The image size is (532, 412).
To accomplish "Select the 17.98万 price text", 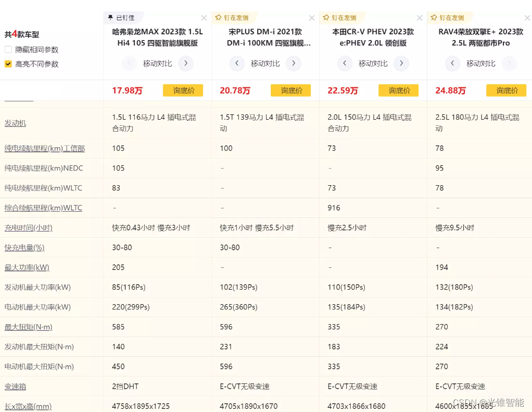I will (x=127, y=91).
